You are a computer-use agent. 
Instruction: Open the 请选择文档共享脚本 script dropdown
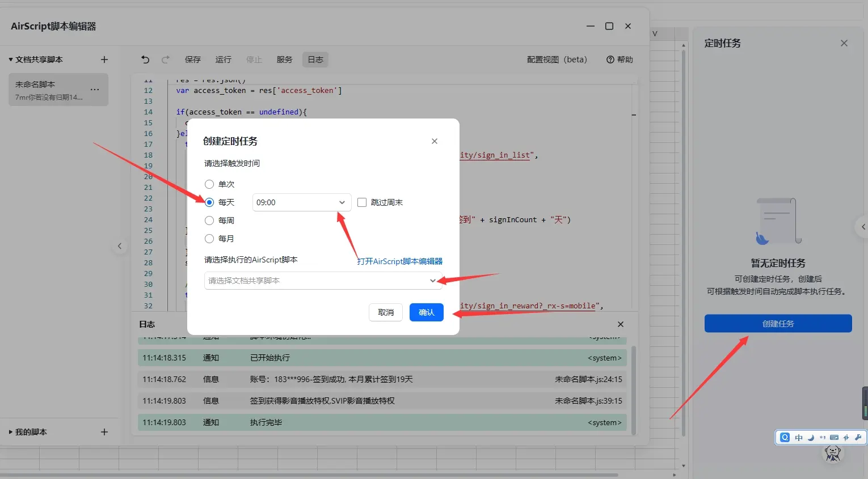[x=323, y=281]
